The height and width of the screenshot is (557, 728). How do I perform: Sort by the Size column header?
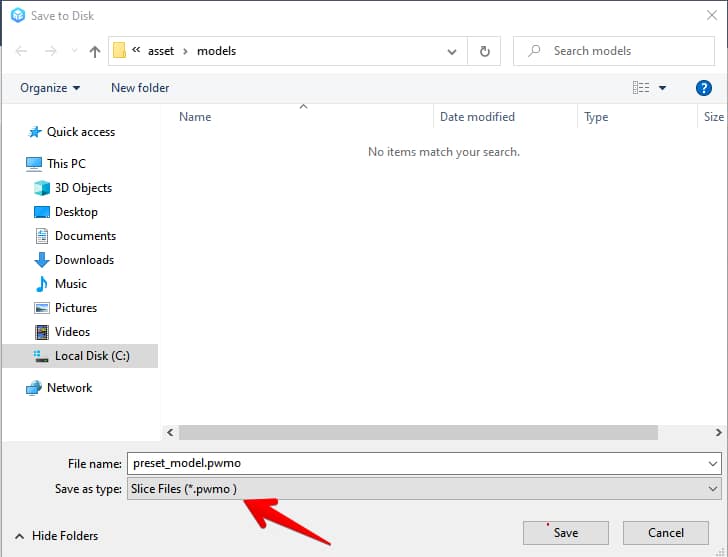(713, 117)
